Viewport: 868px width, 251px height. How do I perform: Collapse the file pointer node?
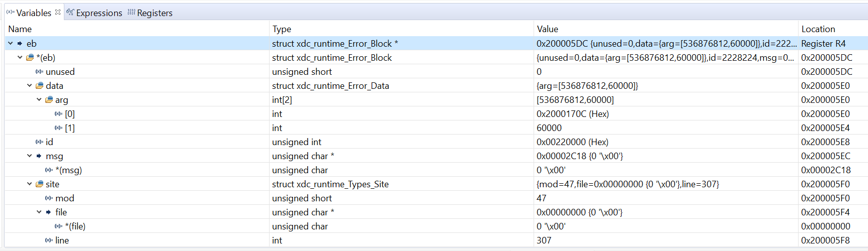pyautogui.click(x=39, y=212)
